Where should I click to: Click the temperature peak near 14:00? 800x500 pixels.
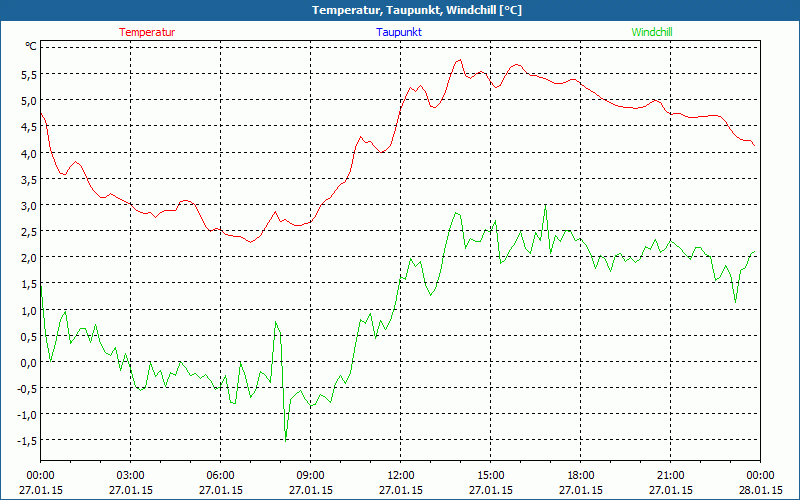click(x=460, y=60)
